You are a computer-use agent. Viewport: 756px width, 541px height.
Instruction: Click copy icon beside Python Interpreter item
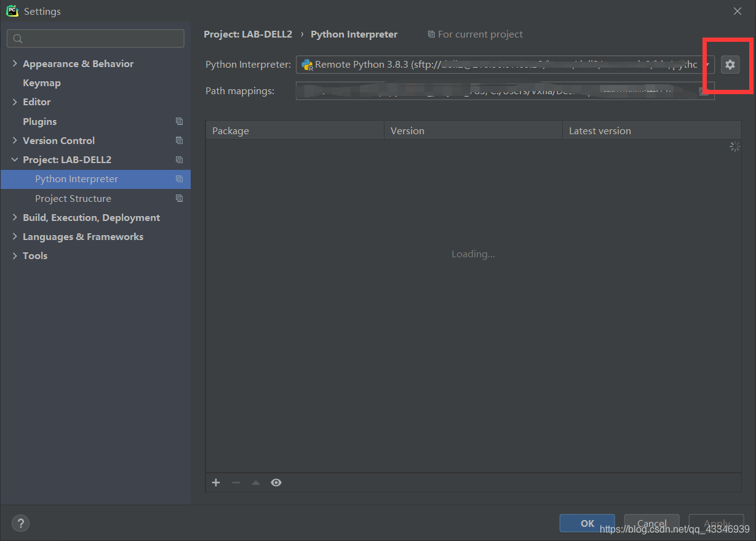pyautogui.click(x=179, y=179)
